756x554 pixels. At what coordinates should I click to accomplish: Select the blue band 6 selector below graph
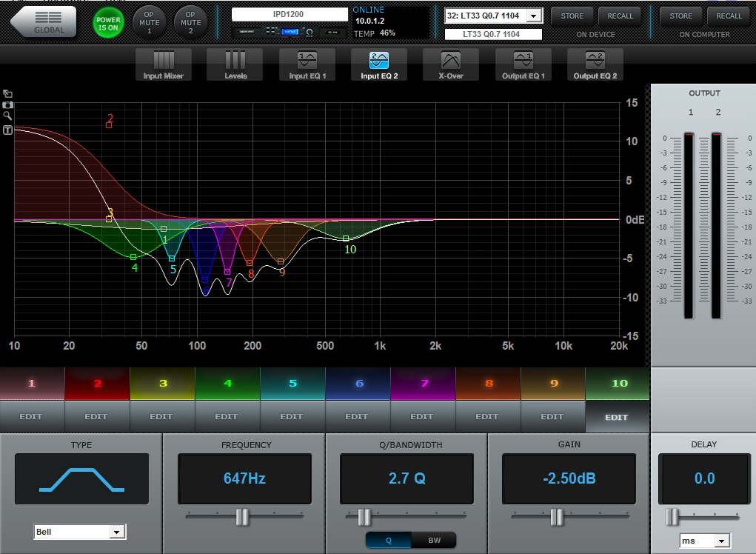pyautogui.click(x=358, y=384)
